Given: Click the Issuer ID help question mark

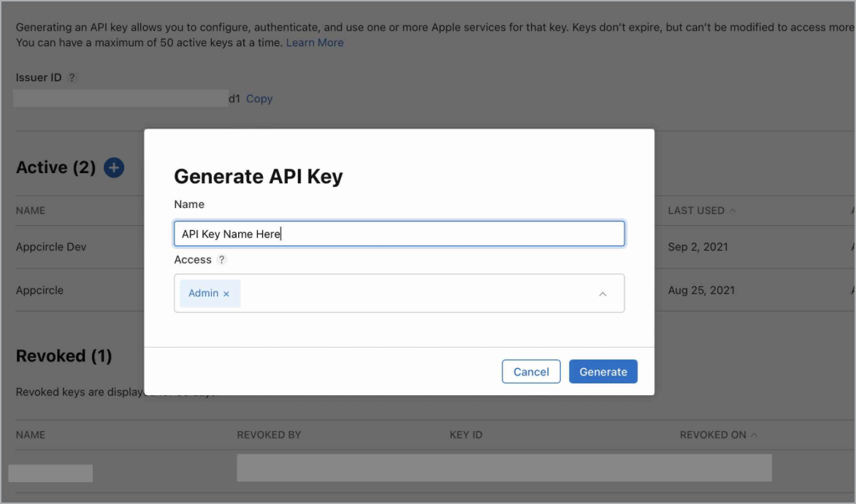Looking at the screenshot, I should click(x=72, y=77).
